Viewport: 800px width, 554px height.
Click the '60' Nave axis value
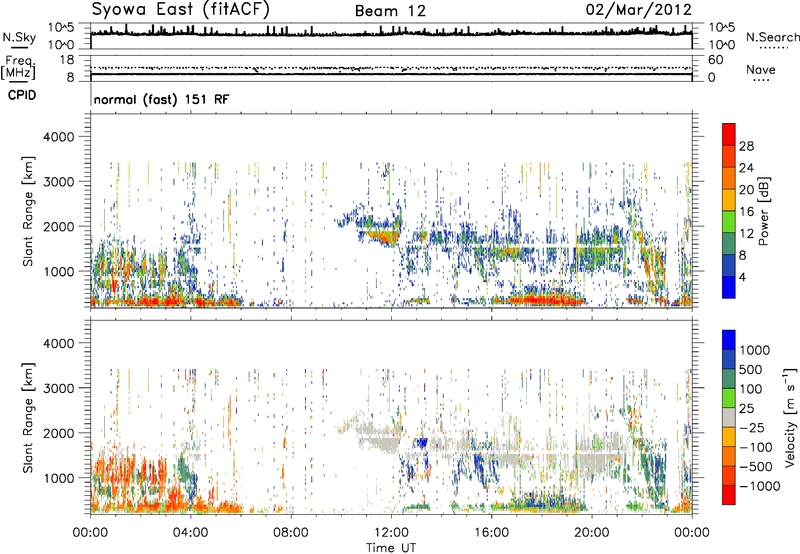pyautogui.click(x=715, y=60)
